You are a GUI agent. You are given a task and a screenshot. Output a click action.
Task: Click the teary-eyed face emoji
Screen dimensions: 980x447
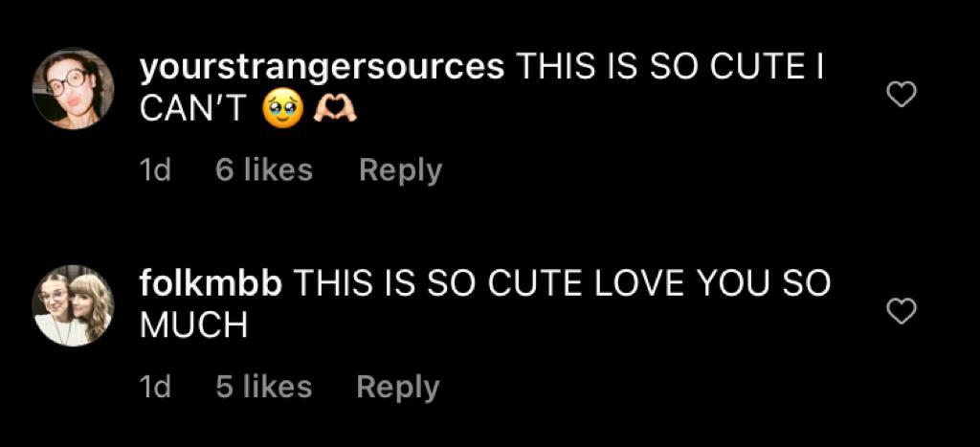283,111
